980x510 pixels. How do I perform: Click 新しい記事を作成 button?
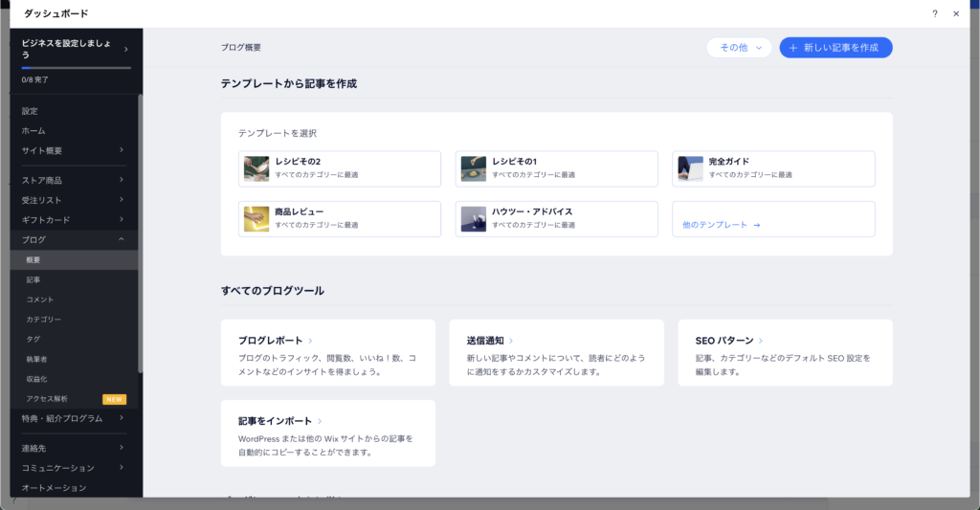pyautogui.click(x=835, y=48)
